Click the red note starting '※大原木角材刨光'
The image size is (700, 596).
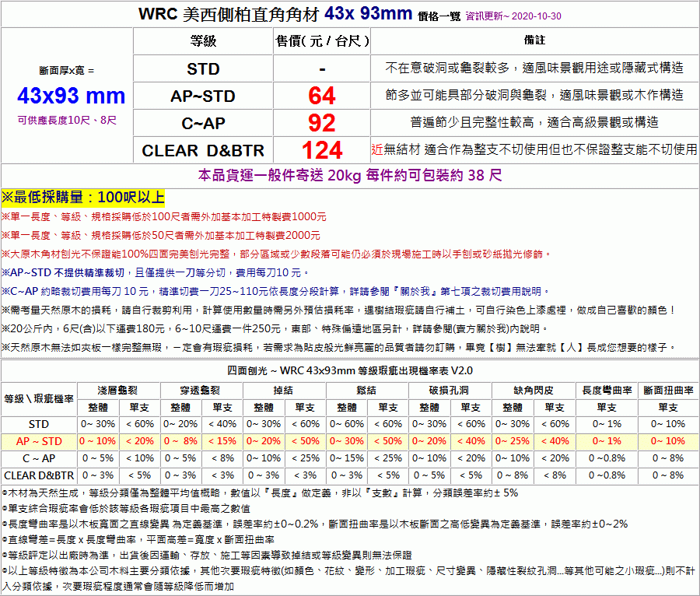[276, 254]
